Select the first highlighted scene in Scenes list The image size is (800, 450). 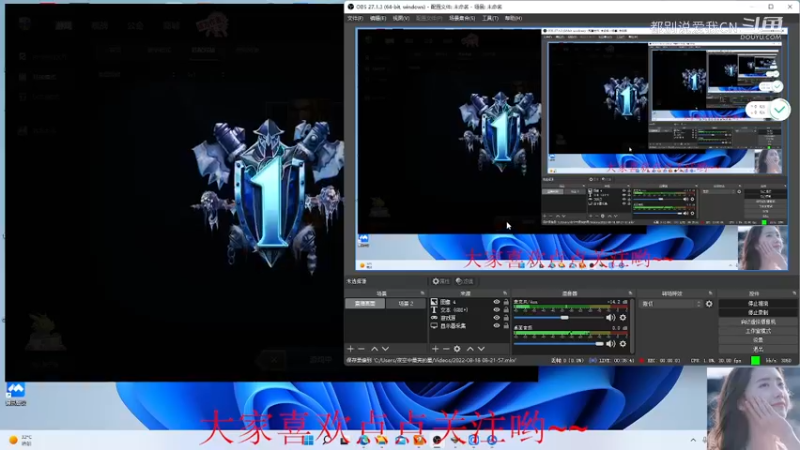coord(365,304)
